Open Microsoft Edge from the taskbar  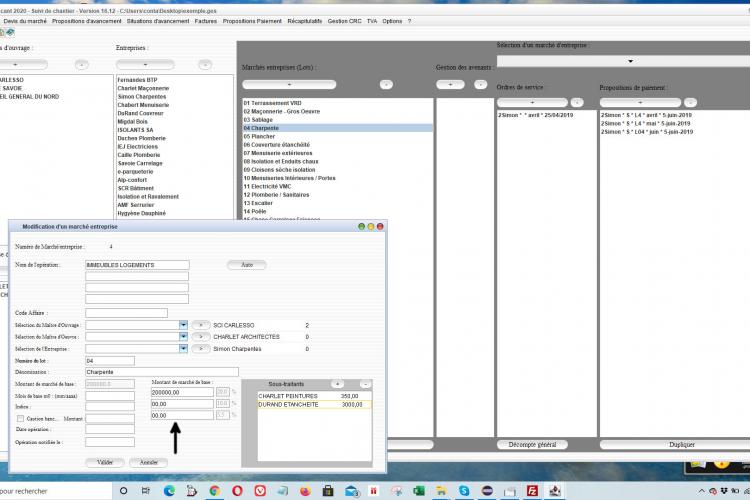coord(169,490)
